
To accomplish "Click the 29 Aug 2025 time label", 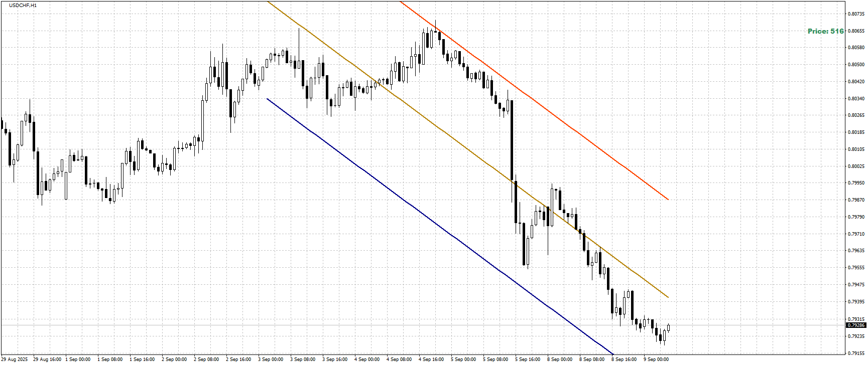I will [14, 359].
